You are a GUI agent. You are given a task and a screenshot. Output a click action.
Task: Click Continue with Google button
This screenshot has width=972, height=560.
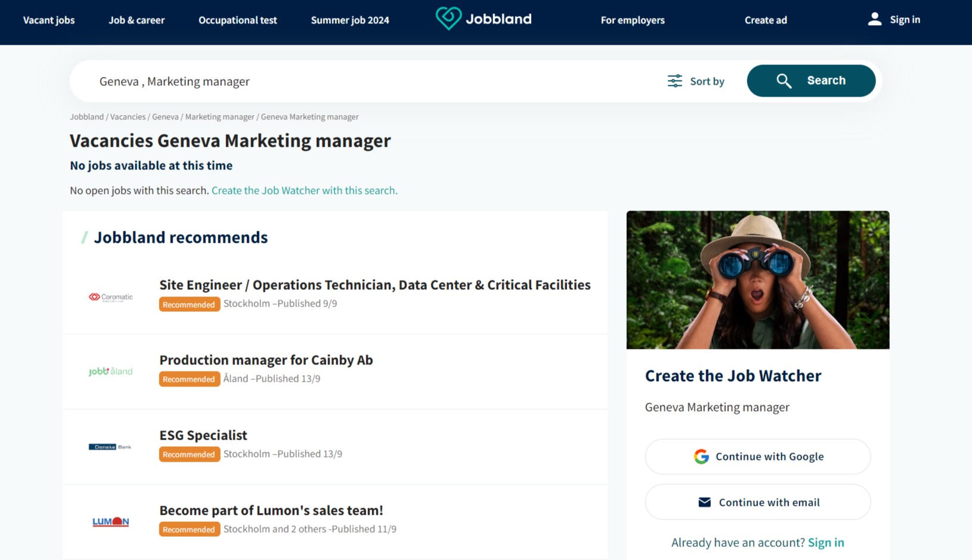pos(757,457)
